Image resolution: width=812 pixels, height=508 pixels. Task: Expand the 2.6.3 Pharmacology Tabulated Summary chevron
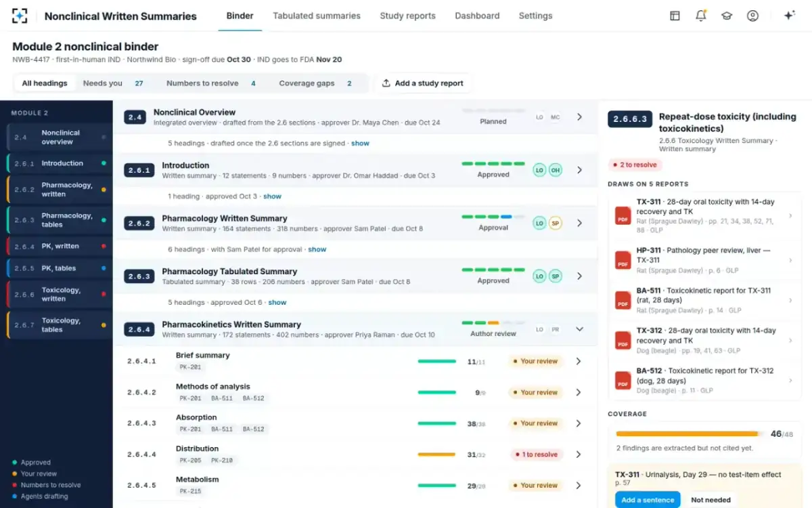pyautogui.click(x=579, y=276)
